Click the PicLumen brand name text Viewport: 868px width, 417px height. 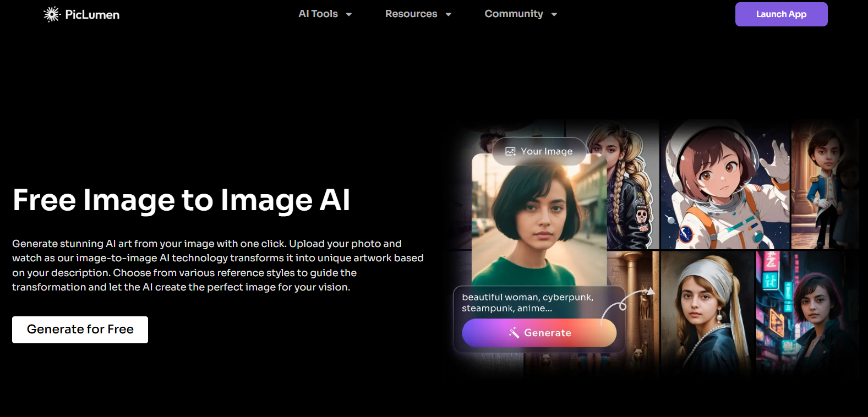coord(92,15)
